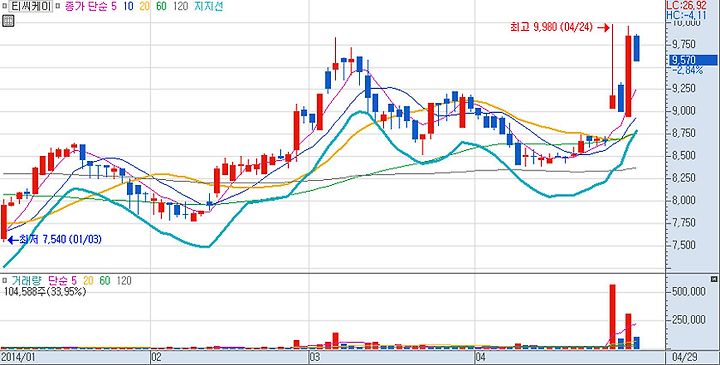Viewport: 720px width, 365px height.
Task: Toggle the square marker before 거래량
Action: pos(5,280)
